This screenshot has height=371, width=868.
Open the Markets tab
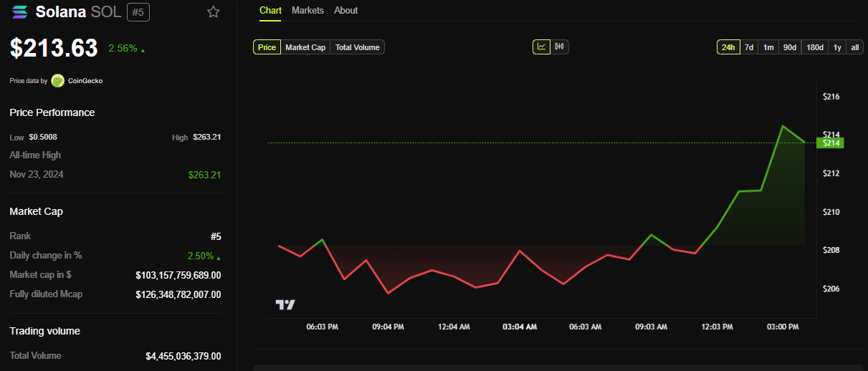(307, 11)
